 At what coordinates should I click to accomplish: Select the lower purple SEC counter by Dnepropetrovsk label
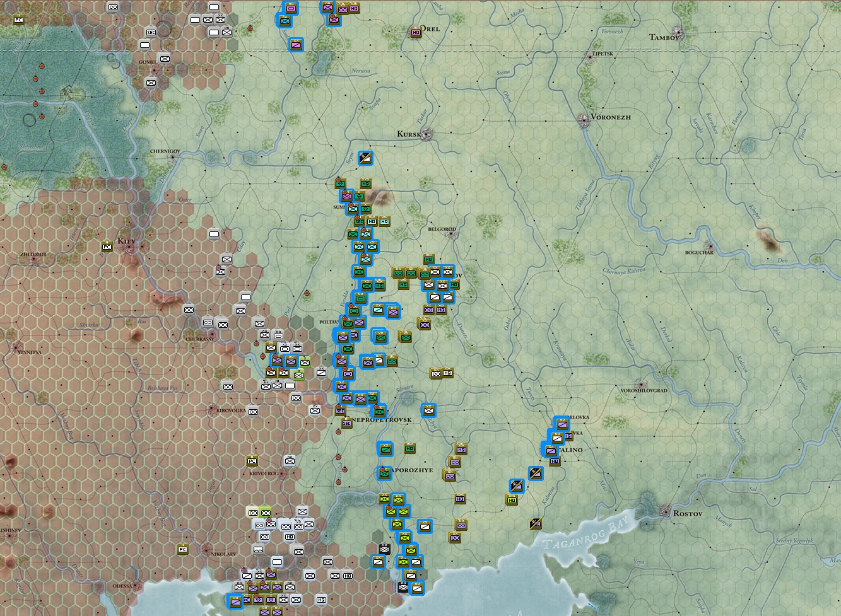(346, 423)
